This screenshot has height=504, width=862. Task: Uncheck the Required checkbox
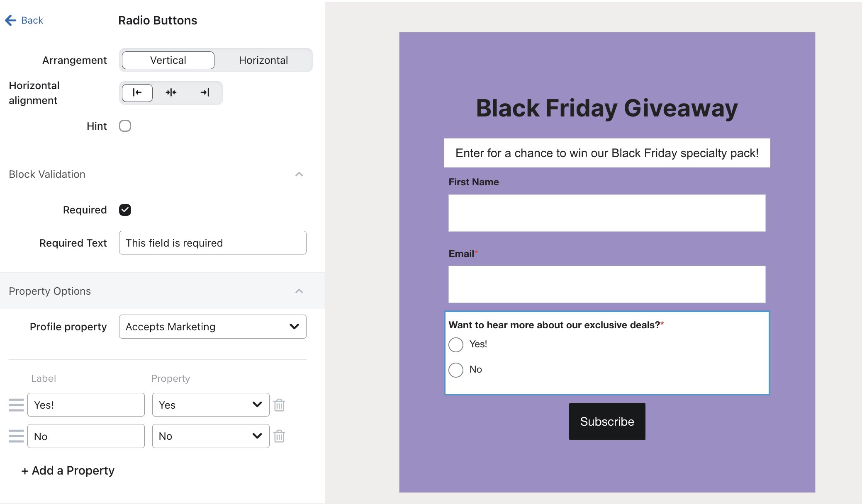[125, 210]
